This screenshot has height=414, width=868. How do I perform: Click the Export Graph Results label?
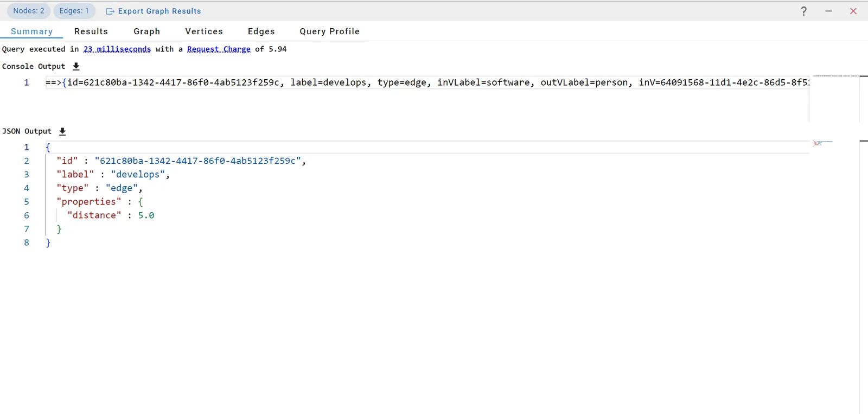click(x=159, y=11)
